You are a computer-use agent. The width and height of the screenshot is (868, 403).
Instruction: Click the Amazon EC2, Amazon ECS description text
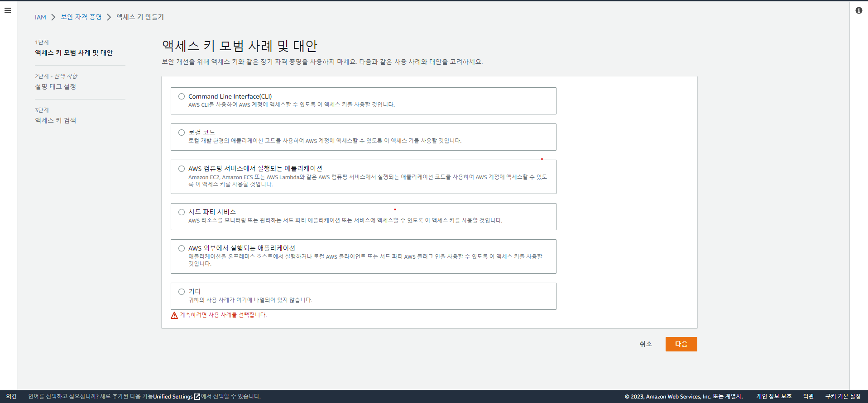point(368,180)
